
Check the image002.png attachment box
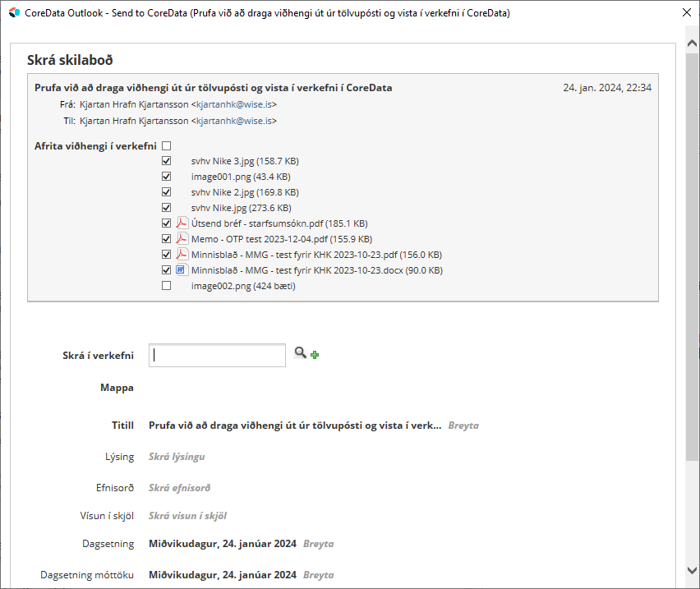[167, 286]
